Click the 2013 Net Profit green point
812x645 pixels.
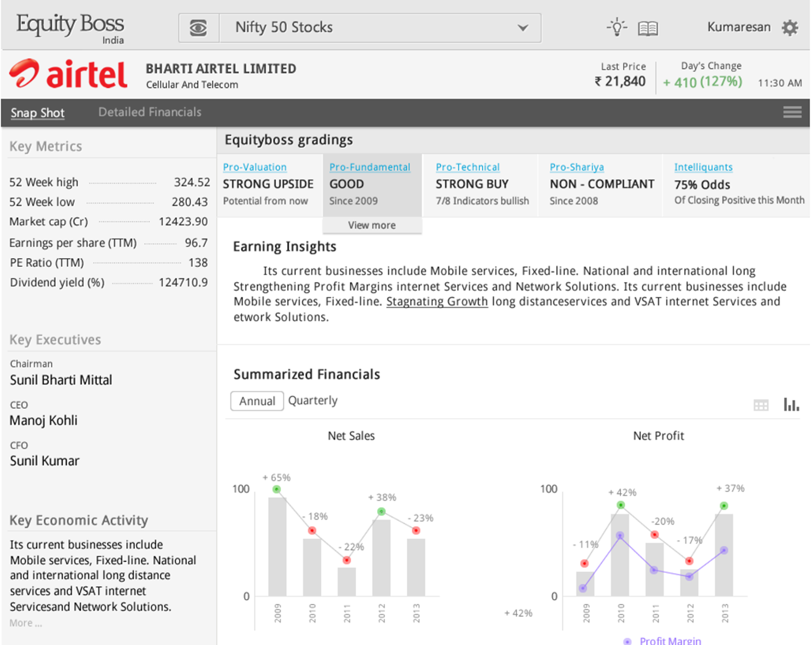point(724,506)
